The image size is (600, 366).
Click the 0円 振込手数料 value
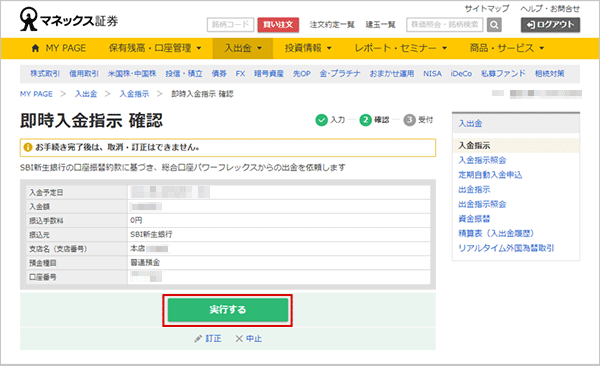pos(136,221)
